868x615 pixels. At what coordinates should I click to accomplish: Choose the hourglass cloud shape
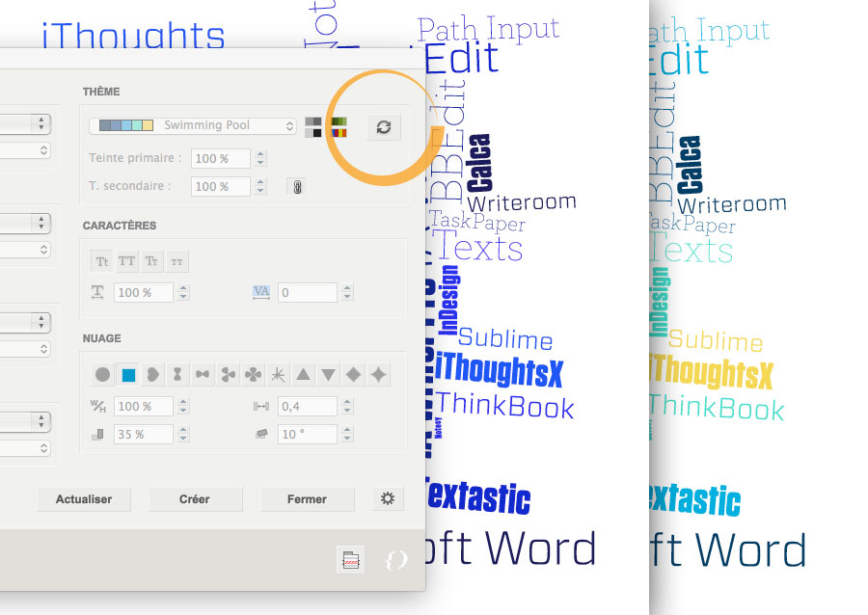(177, 375)
